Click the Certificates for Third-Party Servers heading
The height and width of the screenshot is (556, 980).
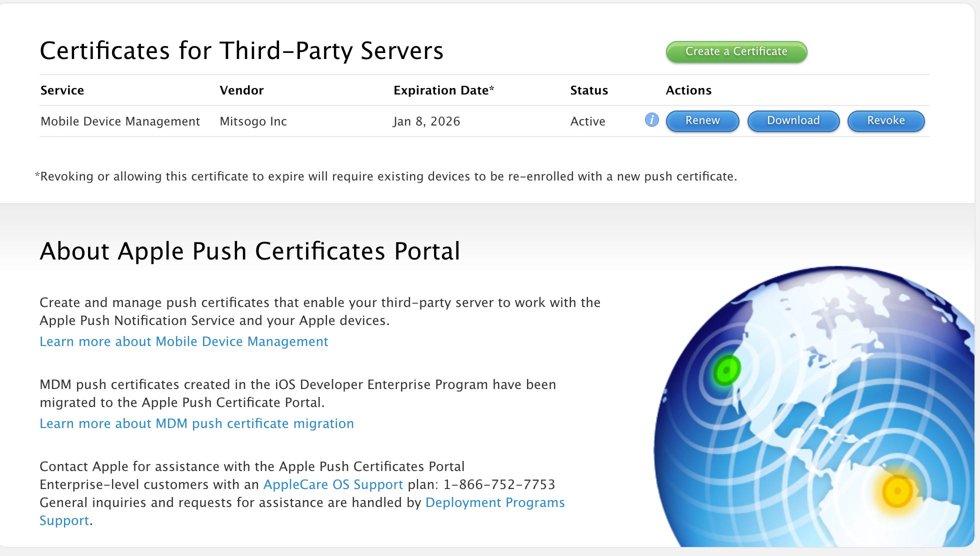(241, 51)
